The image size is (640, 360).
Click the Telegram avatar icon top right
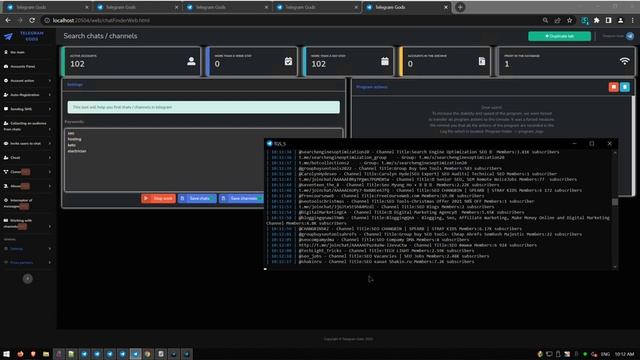[x=630, y=36]
